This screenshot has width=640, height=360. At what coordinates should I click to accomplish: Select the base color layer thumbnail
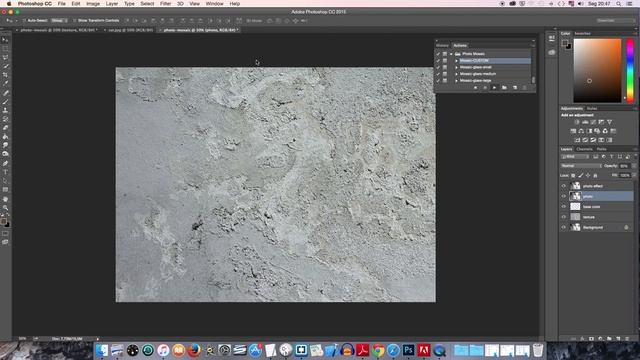[575, 207]
